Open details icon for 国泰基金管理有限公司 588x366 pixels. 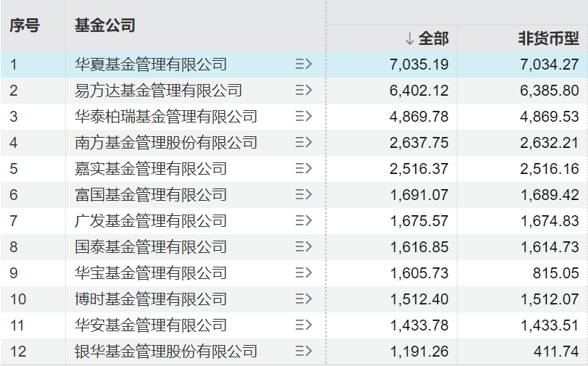pos(303,246)
